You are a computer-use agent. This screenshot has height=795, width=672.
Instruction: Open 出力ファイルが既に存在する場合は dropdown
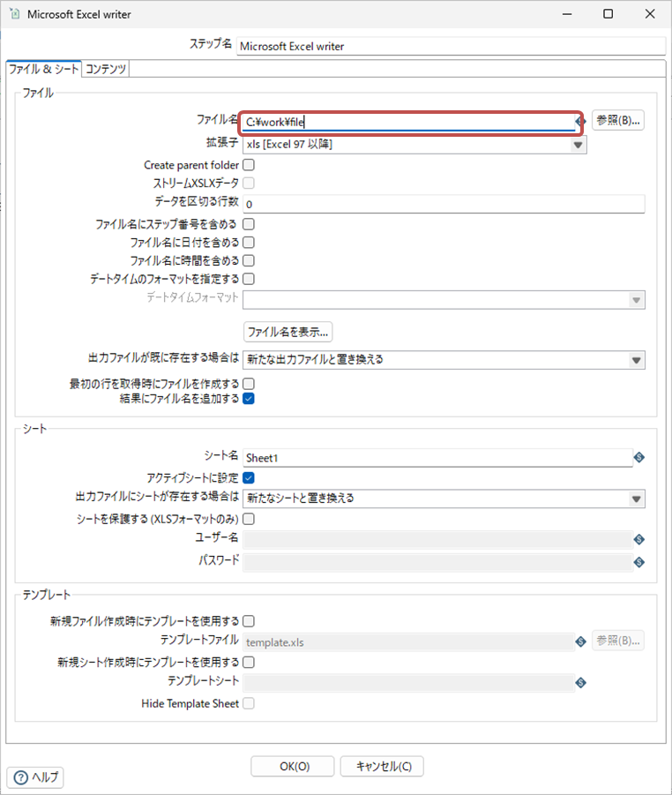444,360
